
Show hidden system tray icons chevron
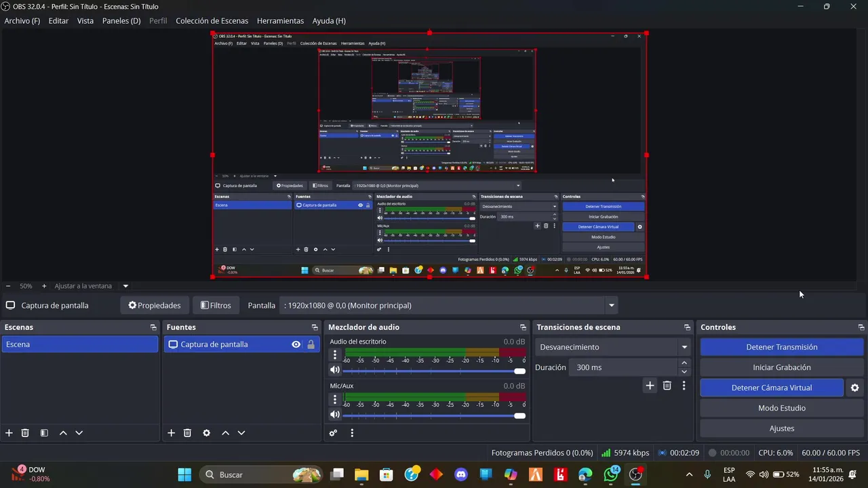click(690, 474)
